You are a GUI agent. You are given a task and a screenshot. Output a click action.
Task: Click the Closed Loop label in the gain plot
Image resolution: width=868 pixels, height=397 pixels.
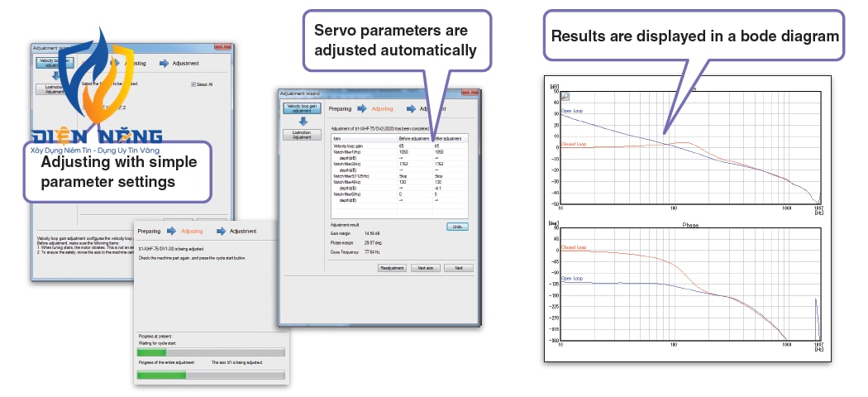pos(573,145)
